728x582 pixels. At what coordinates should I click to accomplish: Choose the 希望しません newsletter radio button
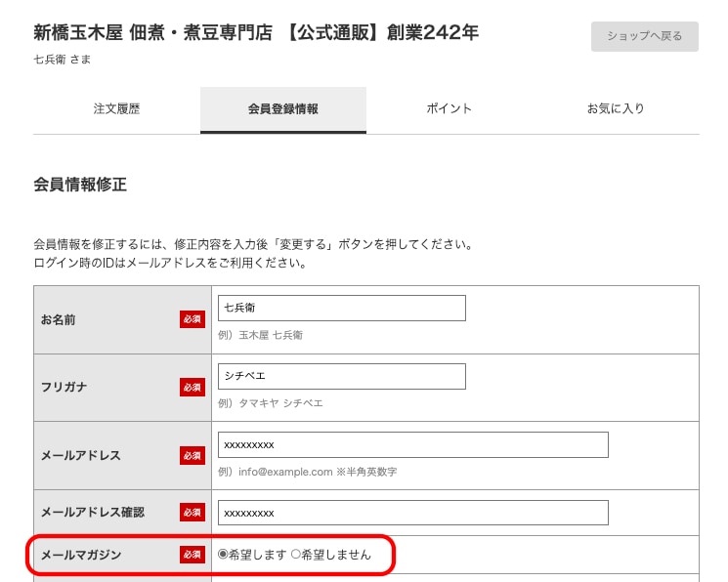click(x=296, y=555)
